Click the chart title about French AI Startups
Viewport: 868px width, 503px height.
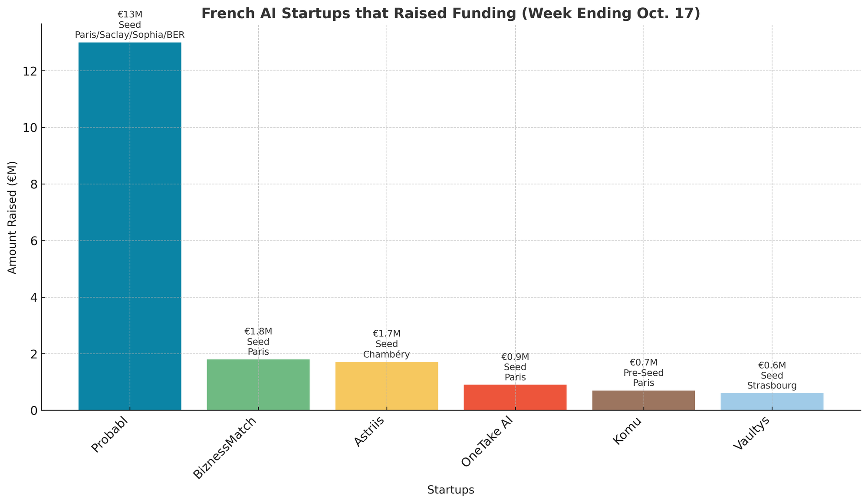pyautogui.click(x=450, y=14)
